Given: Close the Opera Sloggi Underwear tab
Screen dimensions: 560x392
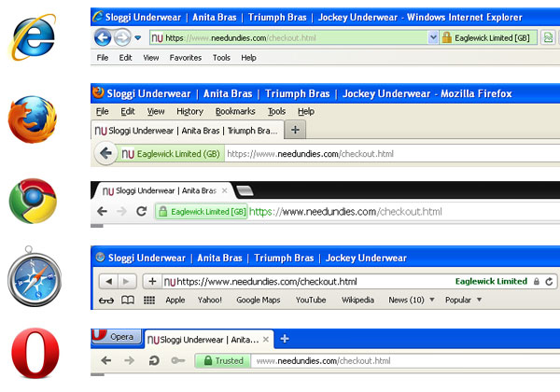Looking at the screenshot, I should (266, 340).
